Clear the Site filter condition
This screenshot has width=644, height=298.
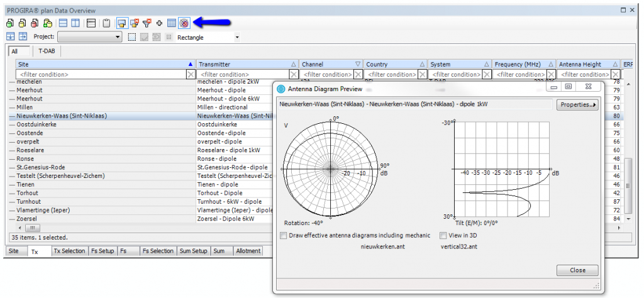click(x=191, y=74)
